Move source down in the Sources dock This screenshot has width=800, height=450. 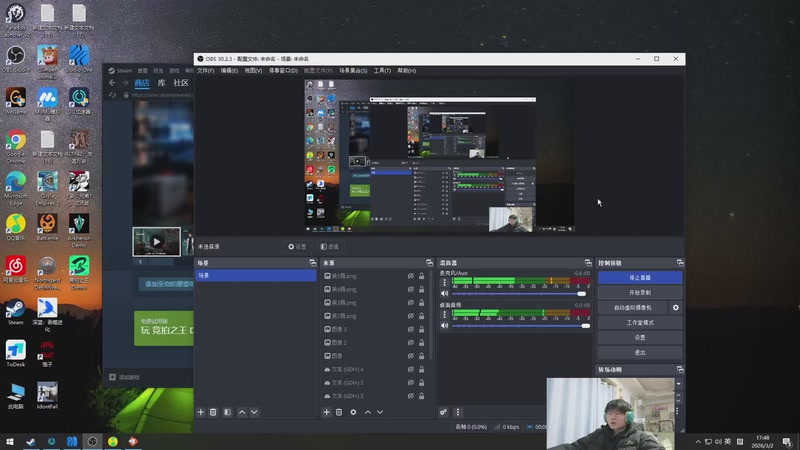[x=380, y=412]
